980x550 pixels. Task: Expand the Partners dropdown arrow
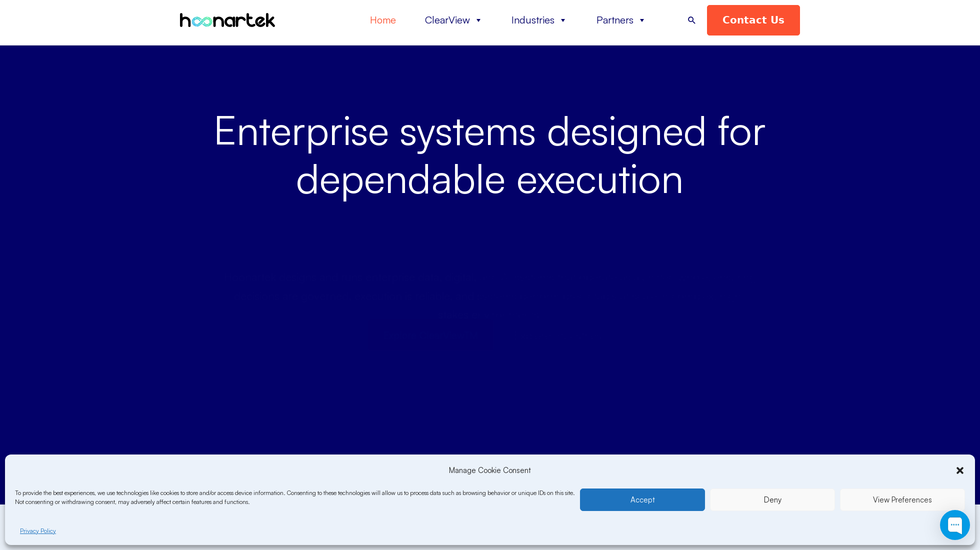coord(642,20)
